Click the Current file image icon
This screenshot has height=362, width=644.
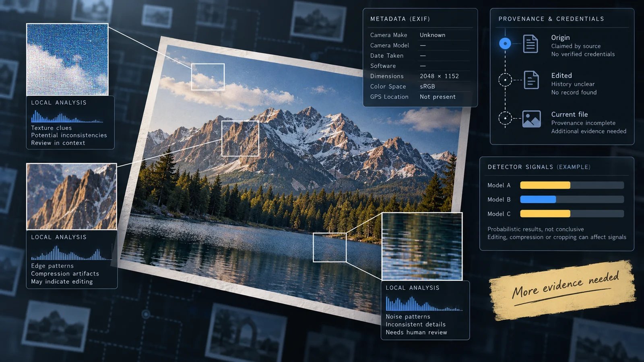(x=531, y=119)
